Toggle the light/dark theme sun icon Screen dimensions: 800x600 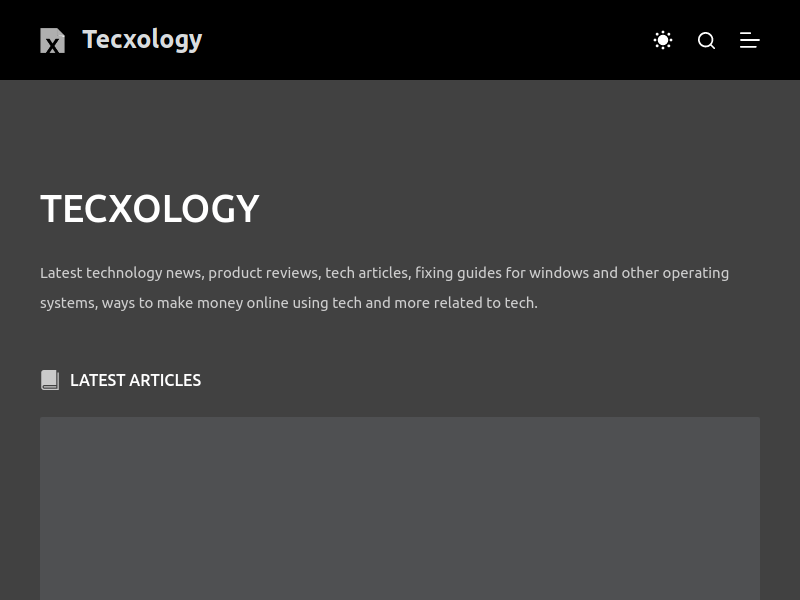click(x=663, y=40)
